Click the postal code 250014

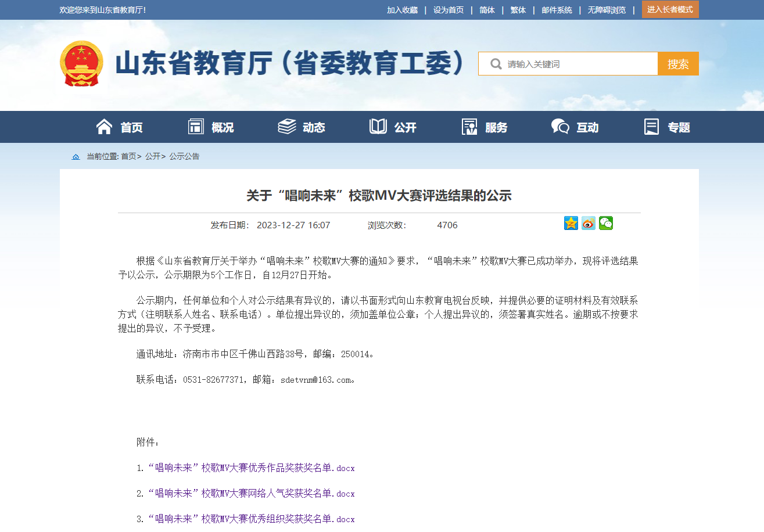point(355,354)
